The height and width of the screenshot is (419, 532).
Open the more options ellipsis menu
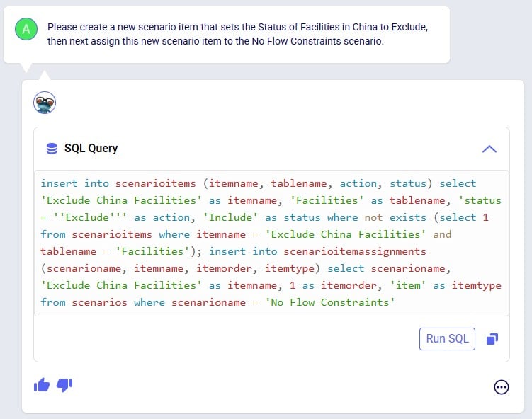(501, 387)
